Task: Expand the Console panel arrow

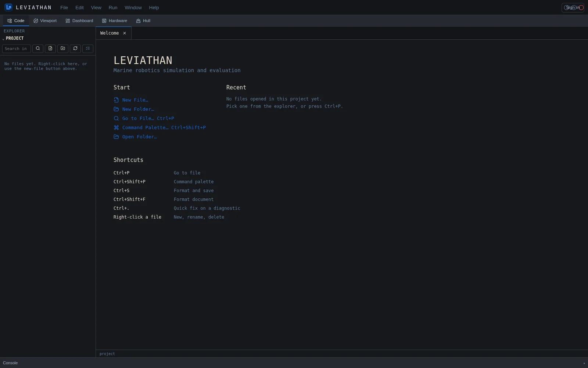Action: click(584, 363)
